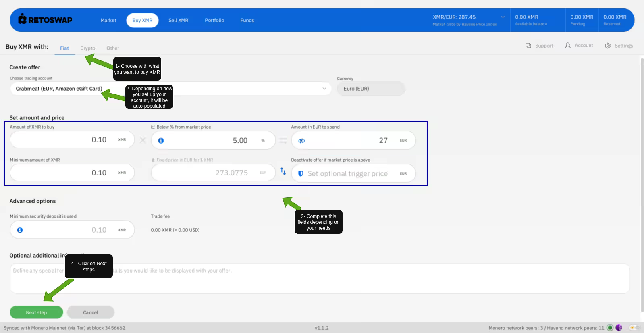Open Settings via the gear icon
The width and height of the screenshot is (644, 333).
tap(608, 46)
